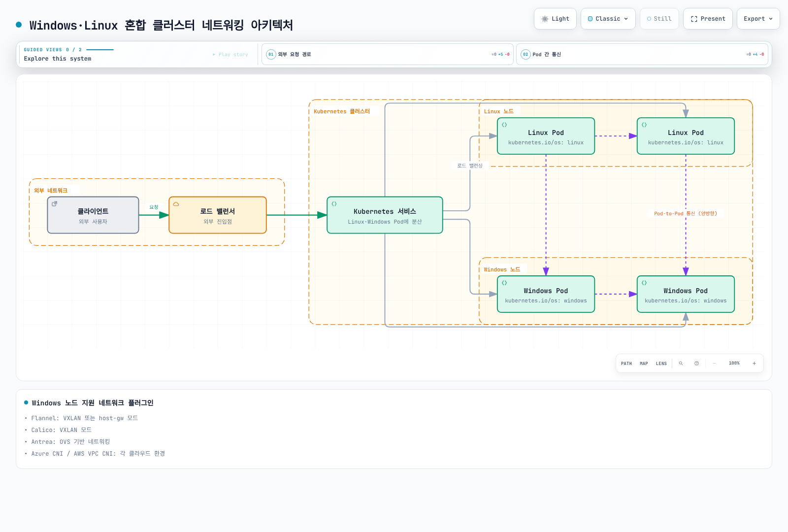Switch to Light theme

click(555, 19)
